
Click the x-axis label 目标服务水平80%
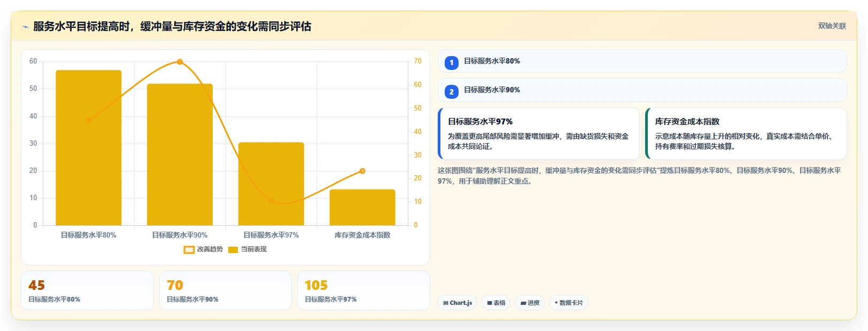tap(89, 235)
